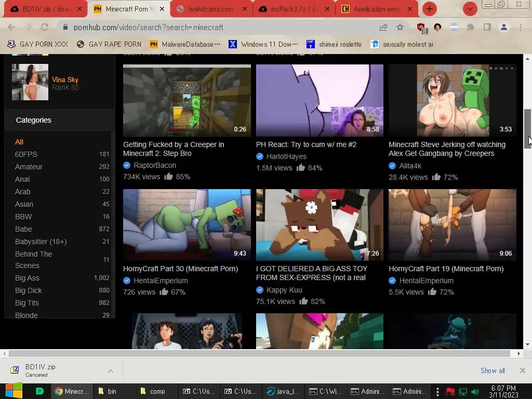Expand the BD1IV.zip download options chevron
Viewport: 532px width, 399px height.
point(111,371)
